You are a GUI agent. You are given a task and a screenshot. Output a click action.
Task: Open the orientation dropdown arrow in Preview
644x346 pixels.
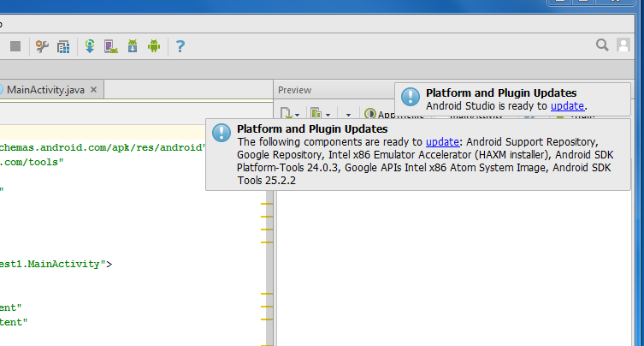point(348,115)
